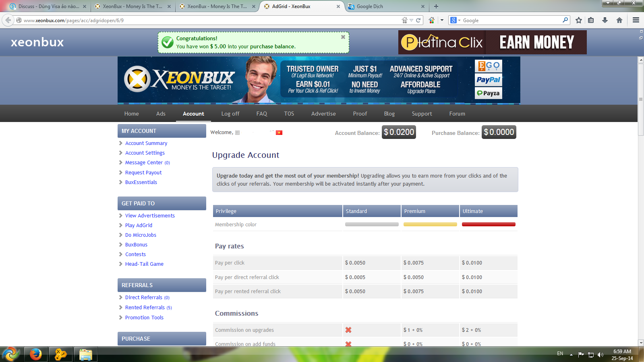The width and height of the screenshot is (644, 362).
Task: Go to the Firefox Home page icon
Action: pos(619,20)
